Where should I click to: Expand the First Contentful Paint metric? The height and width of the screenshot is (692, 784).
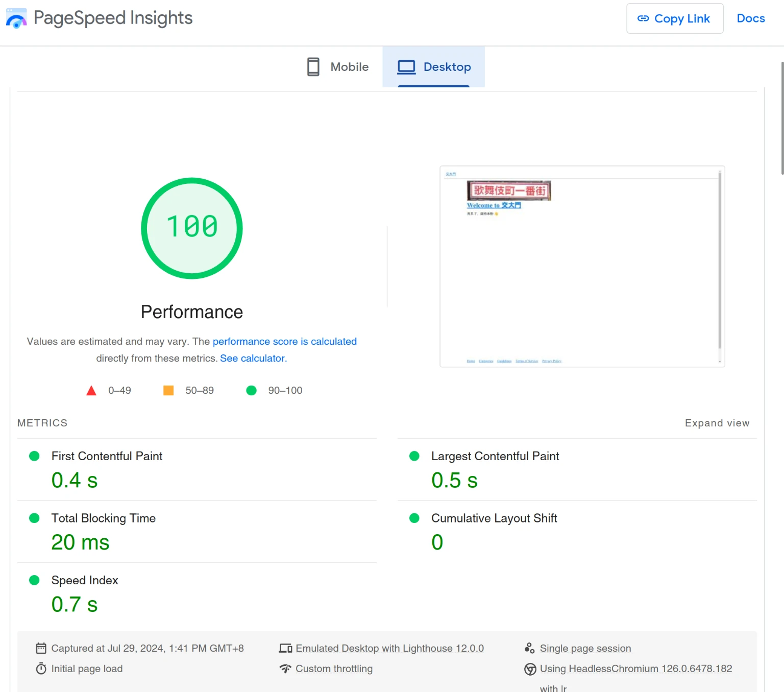click(107, 456)
